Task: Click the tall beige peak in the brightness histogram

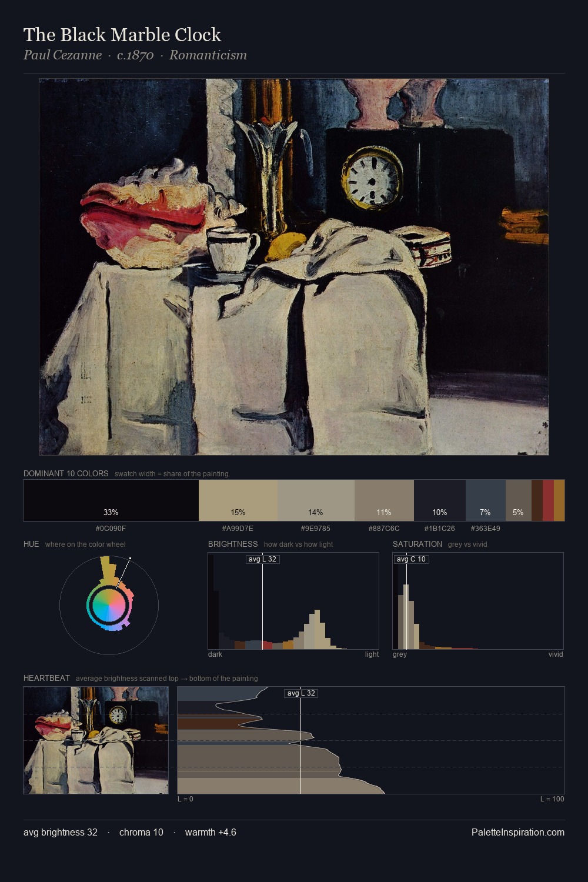Action: pyautogui.click(x=318, y=629)
